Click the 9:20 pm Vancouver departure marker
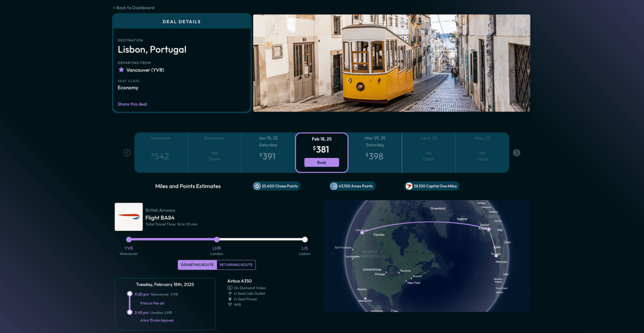 (130, 294)
